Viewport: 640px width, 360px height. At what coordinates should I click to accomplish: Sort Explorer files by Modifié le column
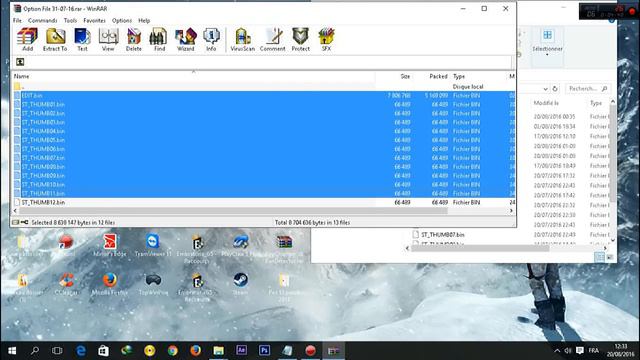(546, 103)
